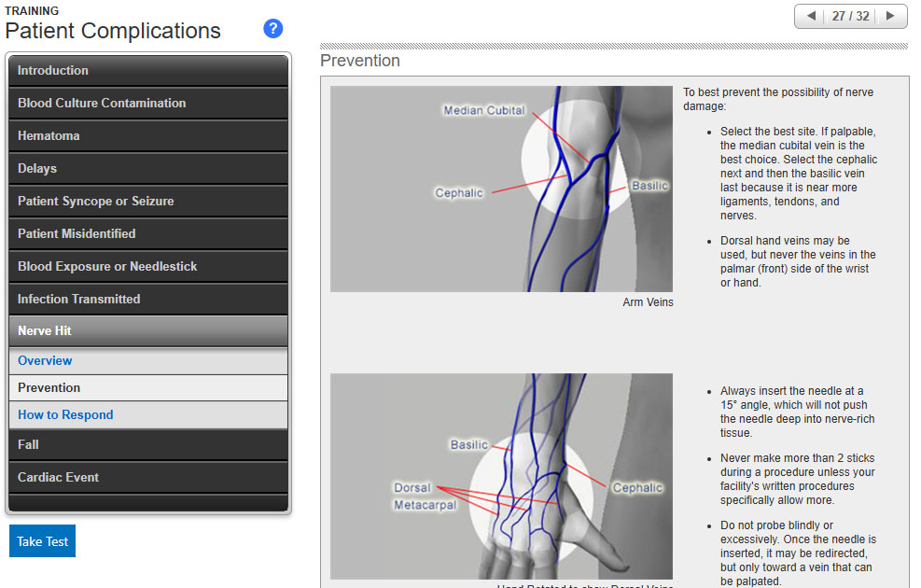Viewport: 921px width, 588px height.
Task: Open the blue help question mark icon
Action: [273, 29]
